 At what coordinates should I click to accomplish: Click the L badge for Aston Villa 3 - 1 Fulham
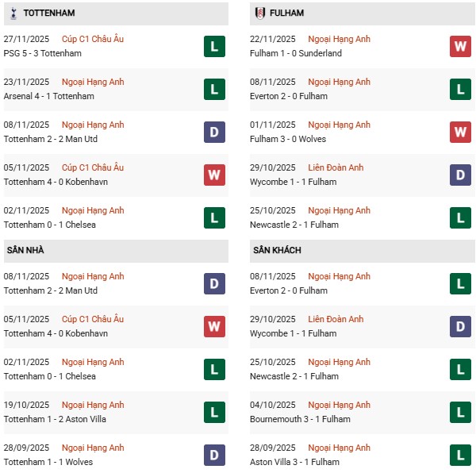tap(461, 455)
